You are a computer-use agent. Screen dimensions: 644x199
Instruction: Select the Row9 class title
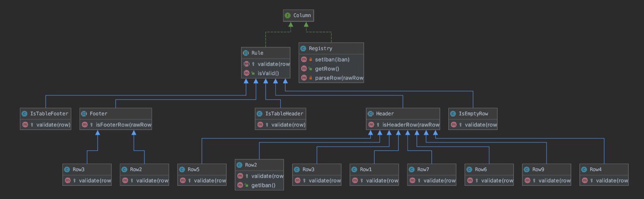coord(538,169)
